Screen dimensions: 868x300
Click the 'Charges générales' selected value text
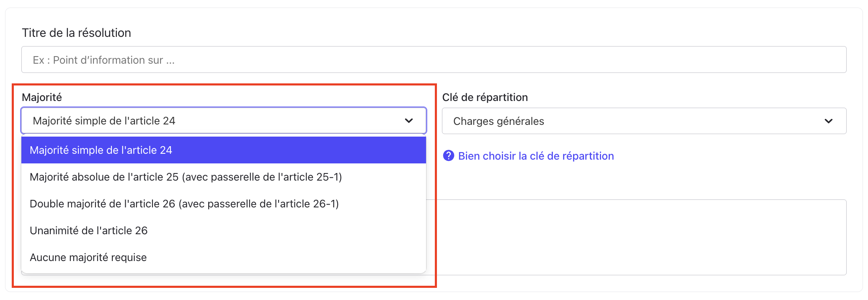coord(499,121)
